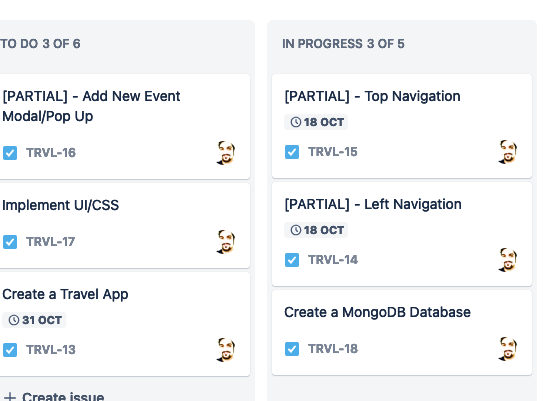Open the TRVL-15 issue key link

333,152
